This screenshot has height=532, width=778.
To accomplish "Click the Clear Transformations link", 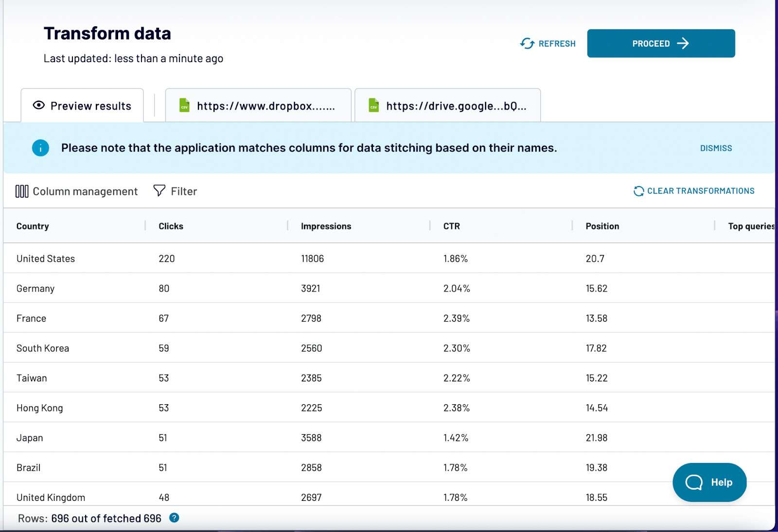I will click(700, 191).
